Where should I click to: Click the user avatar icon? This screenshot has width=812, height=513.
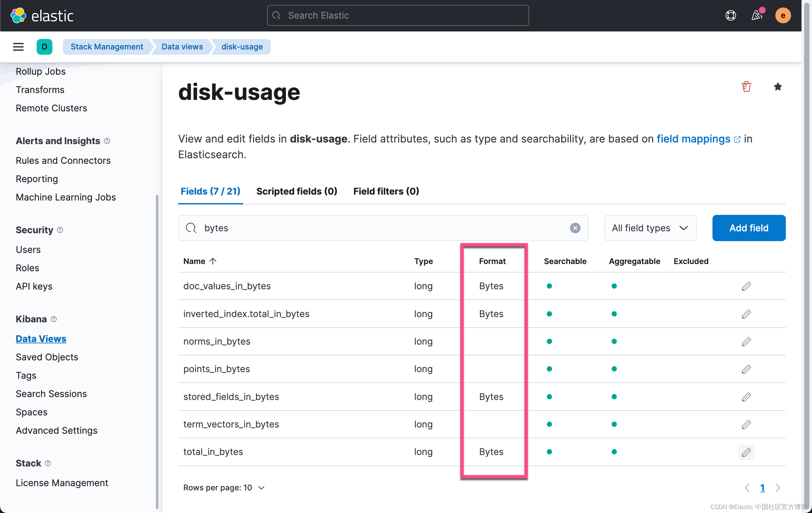click(783, 15)
